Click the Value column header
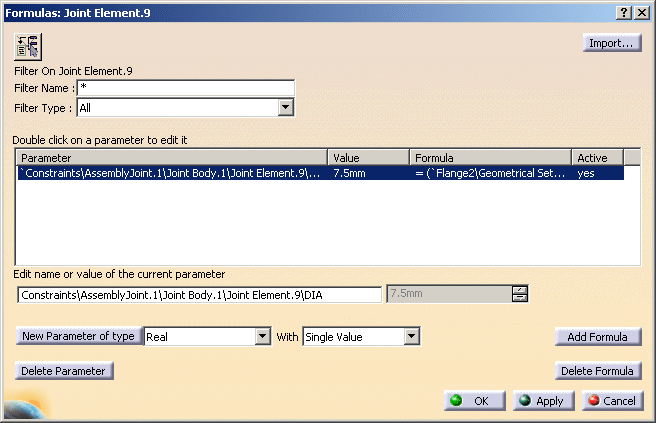 click(x=369, y=158)
